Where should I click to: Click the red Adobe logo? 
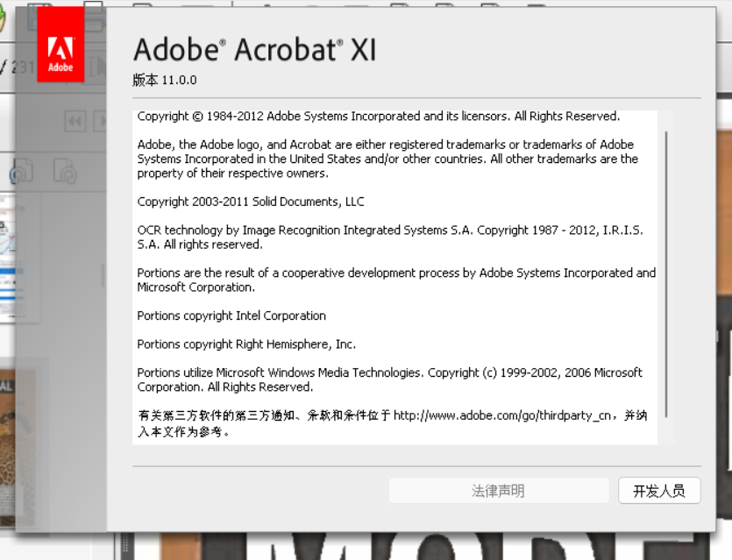click(x=60, y=45)
